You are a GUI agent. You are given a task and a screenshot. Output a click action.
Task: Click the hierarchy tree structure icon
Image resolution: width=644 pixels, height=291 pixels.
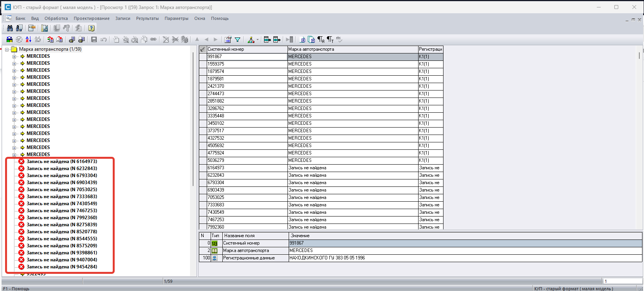coord(251,39)
